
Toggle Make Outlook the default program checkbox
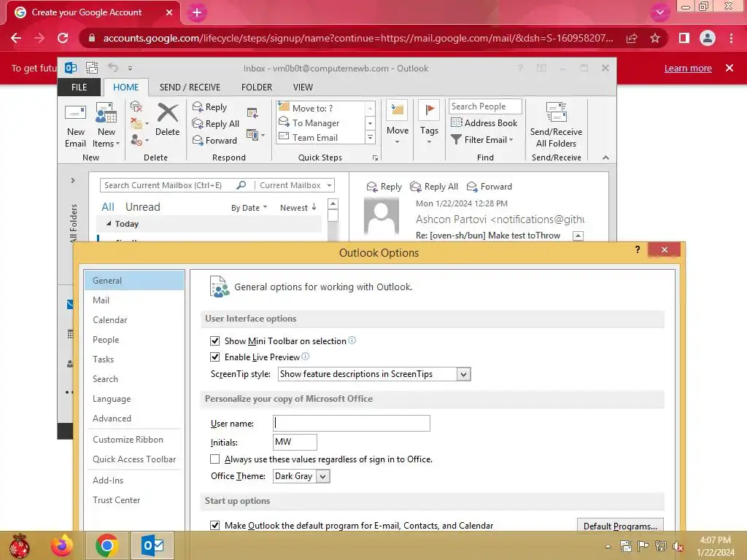pos(215,525)
